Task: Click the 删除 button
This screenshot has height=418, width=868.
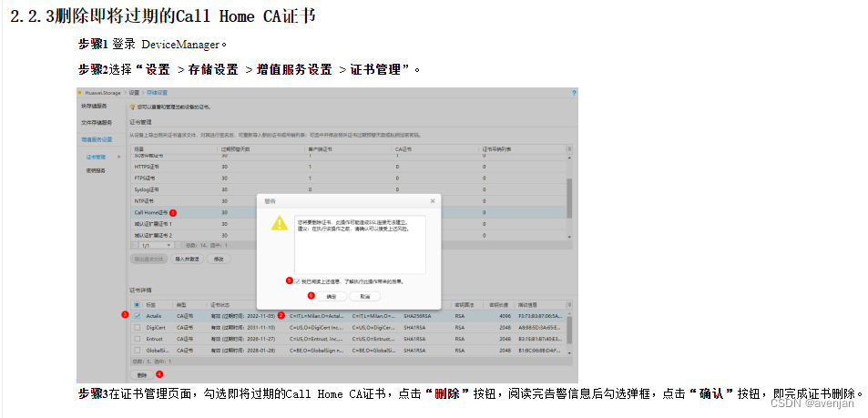Action: coord(142,375)
